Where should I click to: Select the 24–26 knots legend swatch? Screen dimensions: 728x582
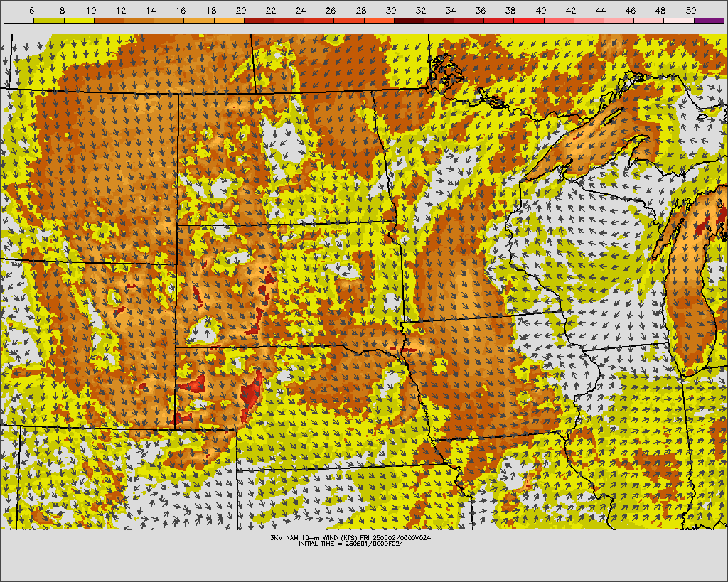pos(319,21)
